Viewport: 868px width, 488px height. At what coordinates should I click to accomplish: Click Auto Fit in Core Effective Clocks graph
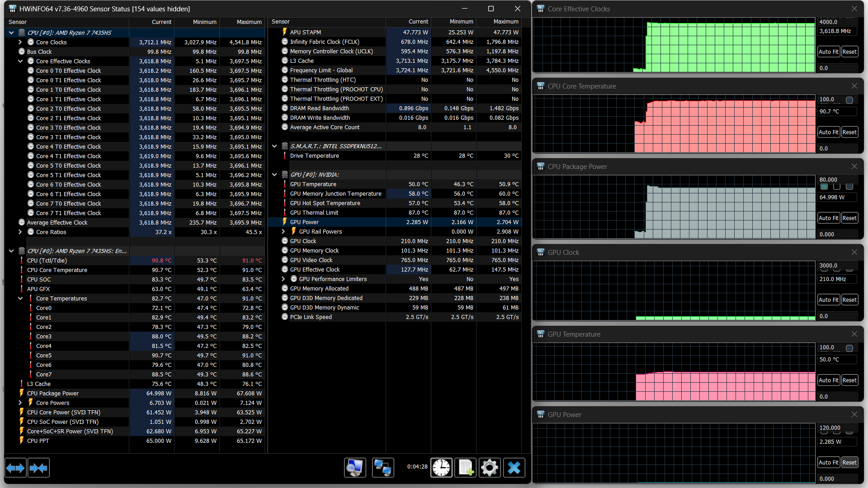[828, 52]
